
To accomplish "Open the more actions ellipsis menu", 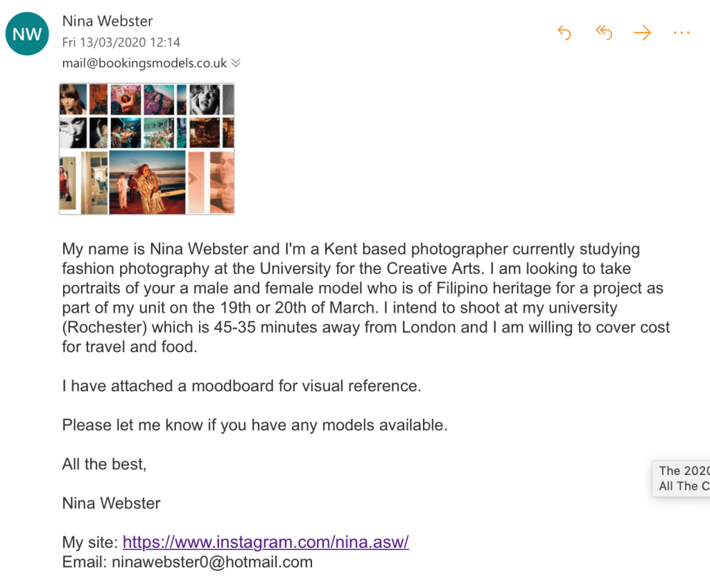I will (x=682, y=33).
